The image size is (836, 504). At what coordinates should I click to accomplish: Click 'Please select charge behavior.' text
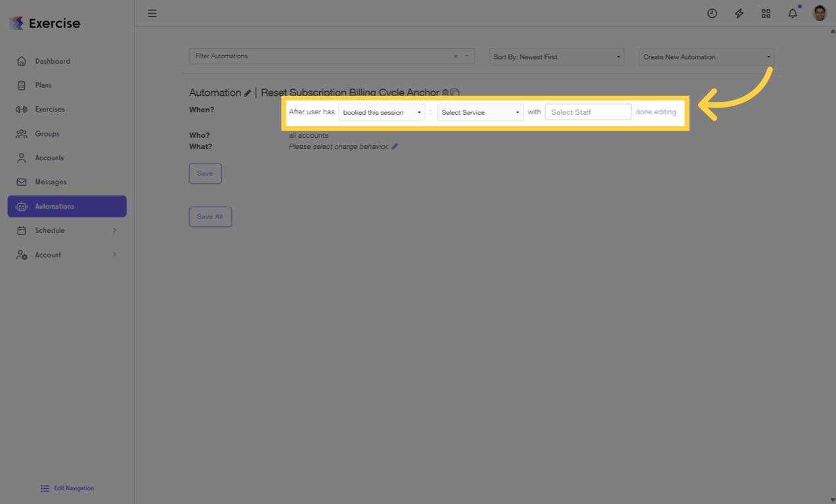click(x=339, y=146)
